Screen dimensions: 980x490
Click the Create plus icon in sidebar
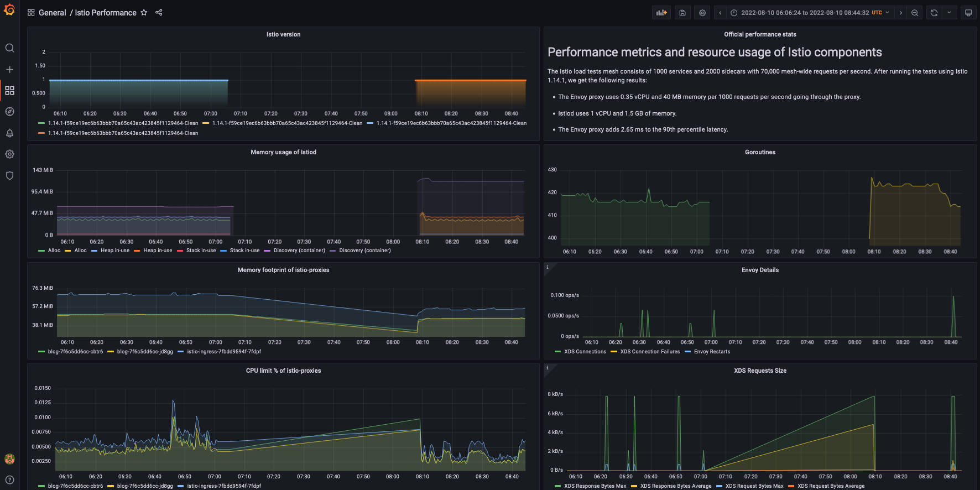point(9,69)
